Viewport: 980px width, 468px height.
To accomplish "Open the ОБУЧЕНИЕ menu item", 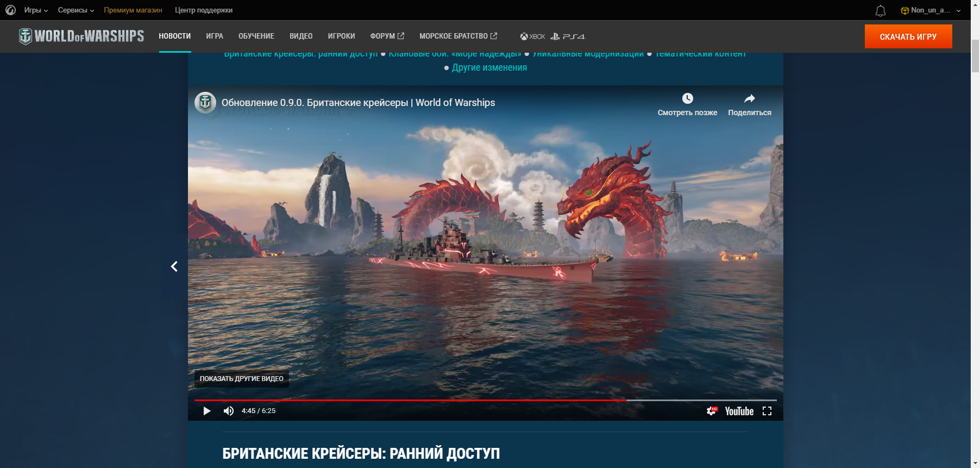I will pos(256,36).
